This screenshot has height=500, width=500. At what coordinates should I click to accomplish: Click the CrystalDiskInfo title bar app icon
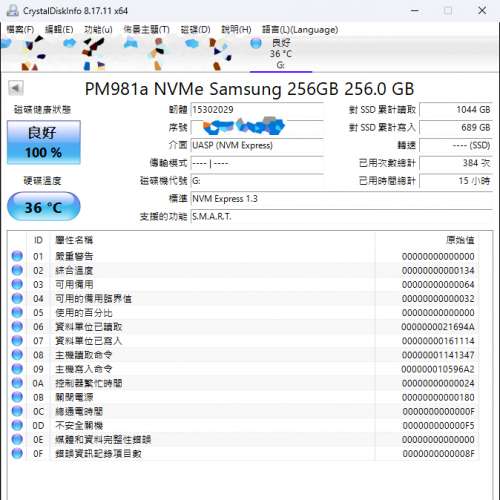tap(13, 11)
